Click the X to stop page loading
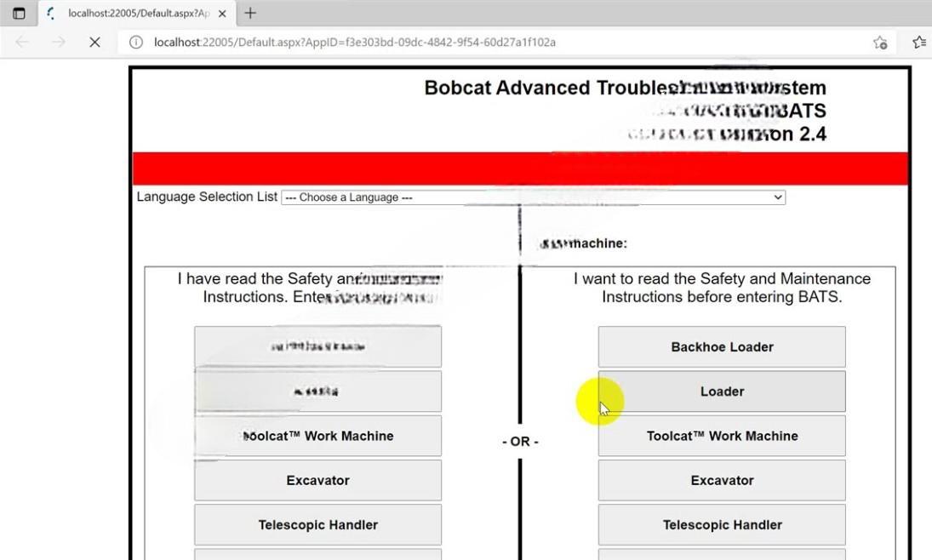 [x=94, y=42]
